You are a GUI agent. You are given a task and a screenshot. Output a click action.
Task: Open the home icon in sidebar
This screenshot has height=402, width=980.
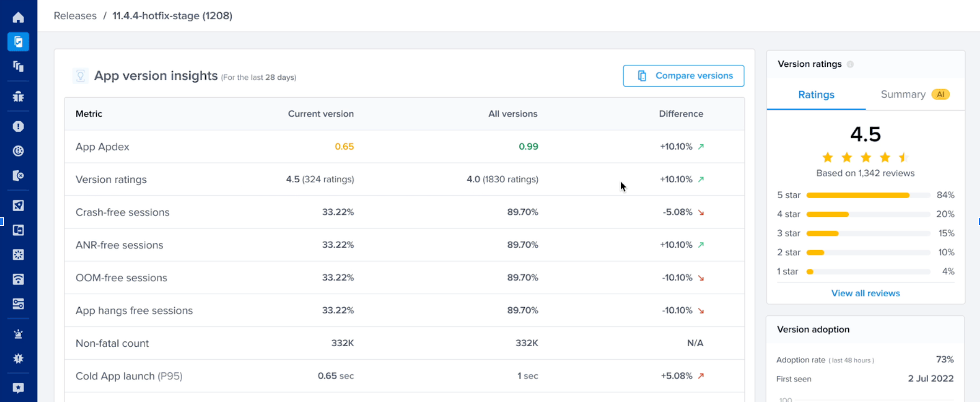point(18,17)
